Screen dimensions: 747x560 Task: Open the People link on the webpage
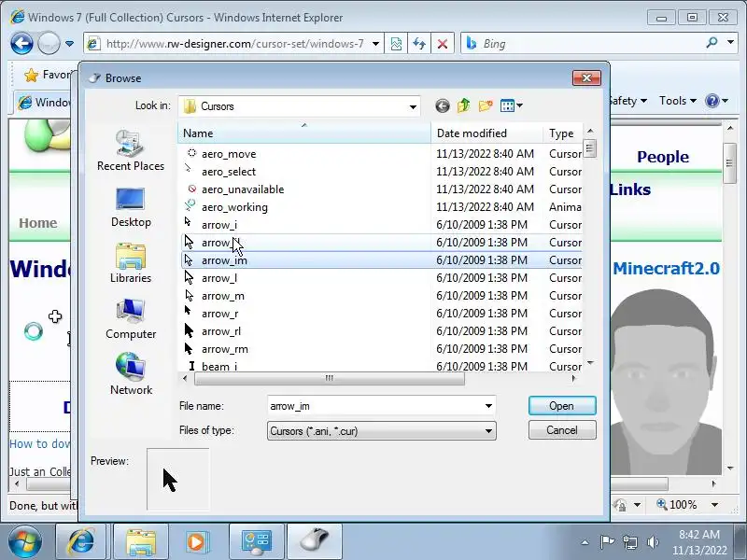pos(663,157)
